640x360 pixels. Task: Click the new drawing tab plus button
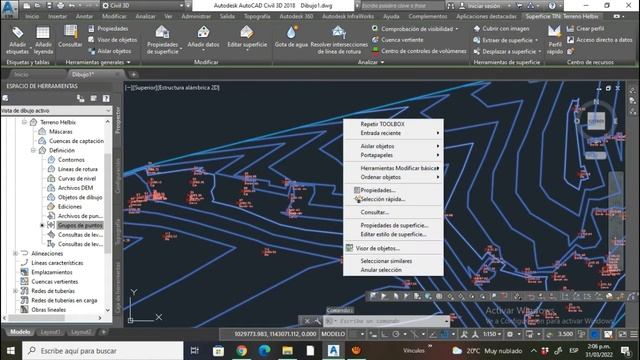(x=133, y=75)
